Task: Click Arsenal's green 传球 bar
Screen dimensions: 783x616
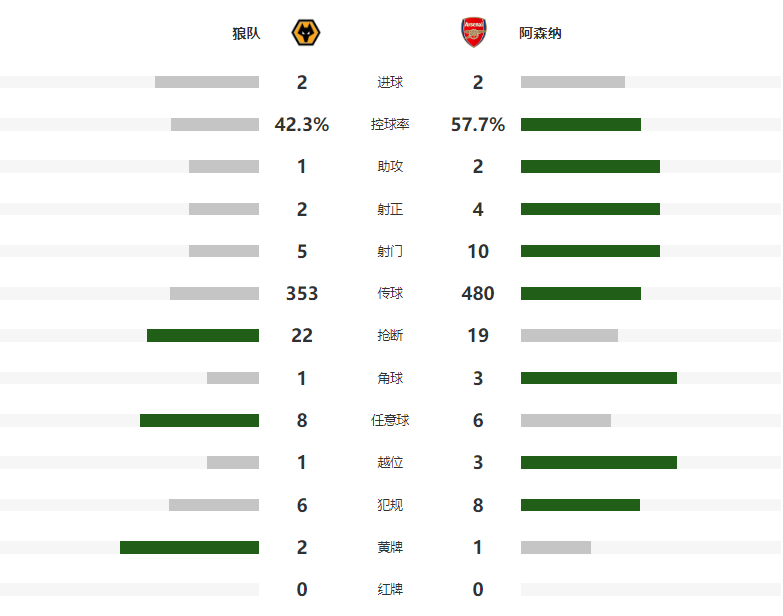Action: (580, 294)
